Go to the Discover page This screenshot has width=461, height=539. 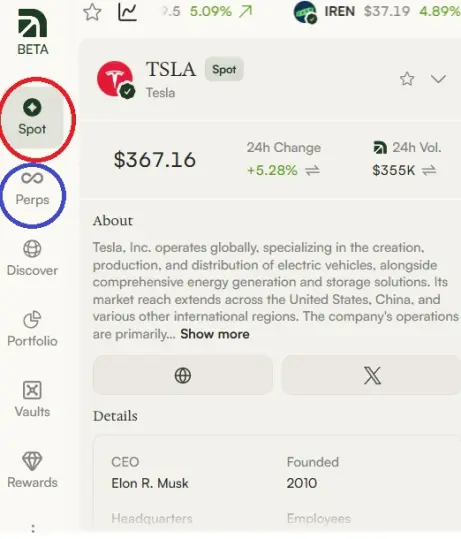tap(32, 259)
